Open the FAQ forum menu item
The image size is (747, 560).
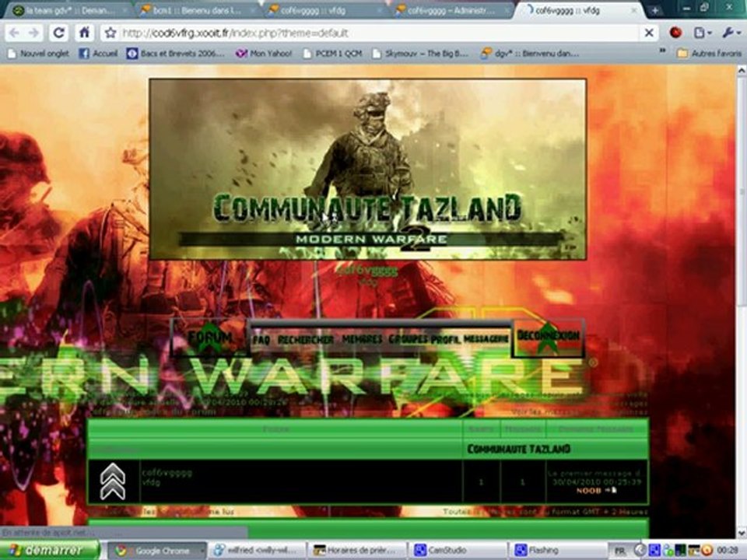point(261,340)
